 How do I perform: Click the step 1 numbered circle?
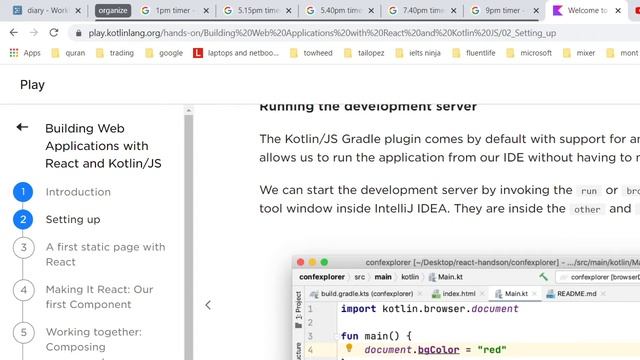23,192
